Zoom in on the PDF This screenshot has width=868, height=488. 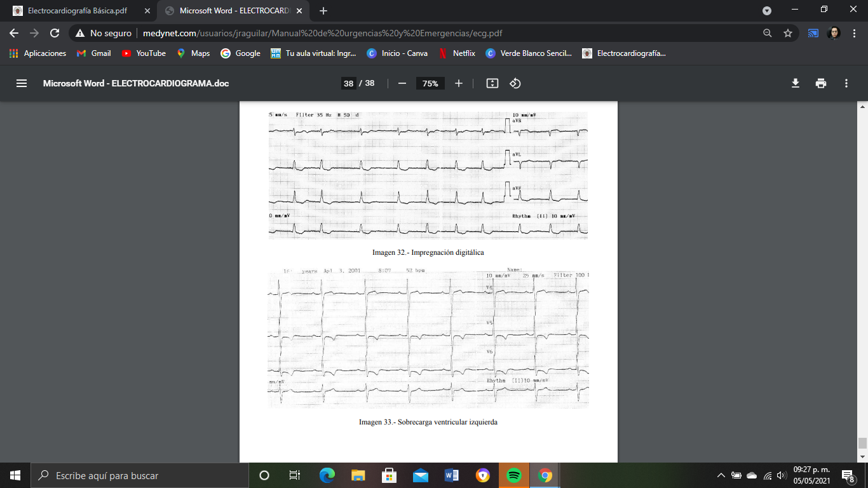pos(459,83)
